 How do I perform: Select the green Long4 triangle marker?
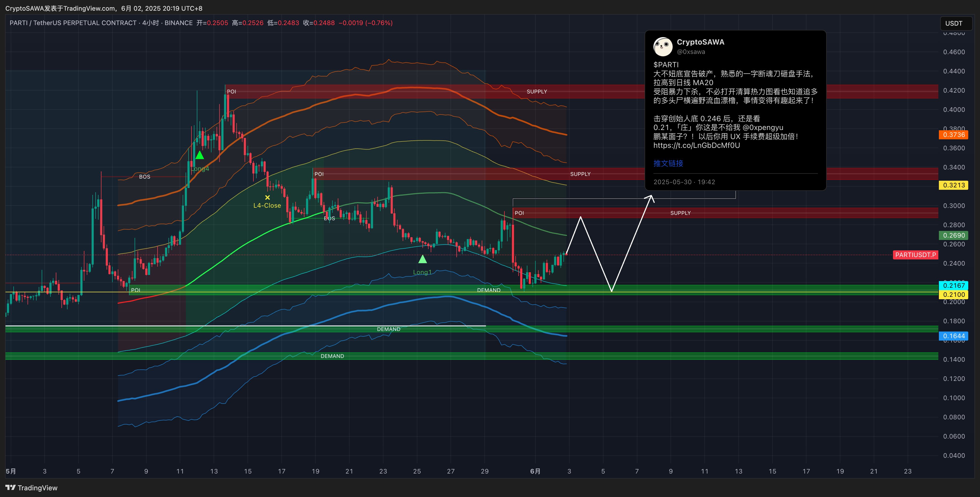[199, 155]
